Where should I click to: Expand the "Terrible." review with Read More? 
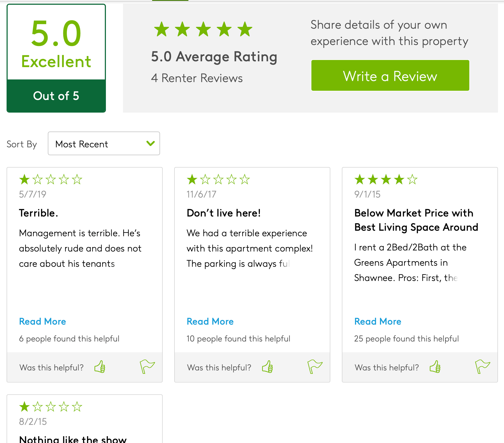(x=42, y=321)
